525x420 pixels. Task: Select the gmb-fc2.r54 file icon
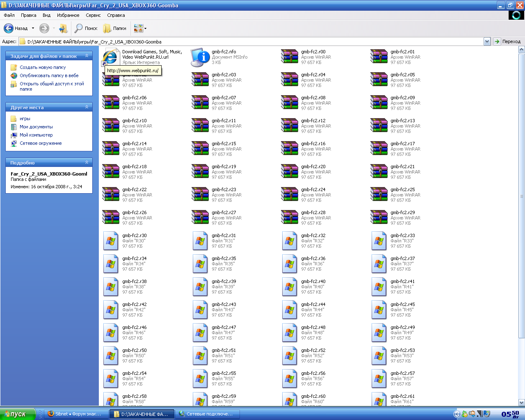point(111,379)
